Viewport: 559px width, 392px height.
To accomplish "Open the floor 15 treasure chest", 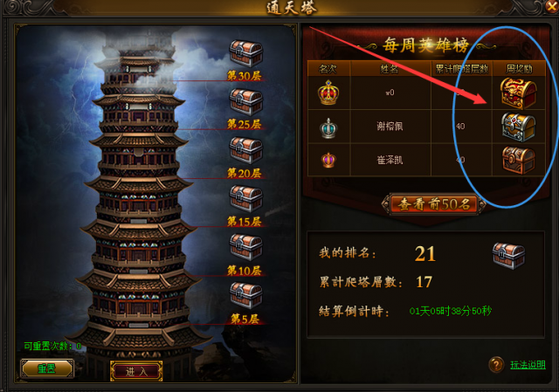I will (x=245, y=198).
